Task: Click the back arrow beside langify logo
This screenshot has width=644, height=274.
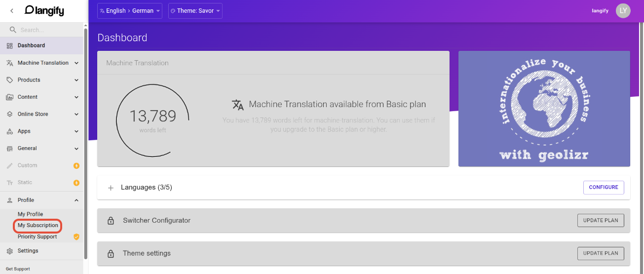Action: 12,10
